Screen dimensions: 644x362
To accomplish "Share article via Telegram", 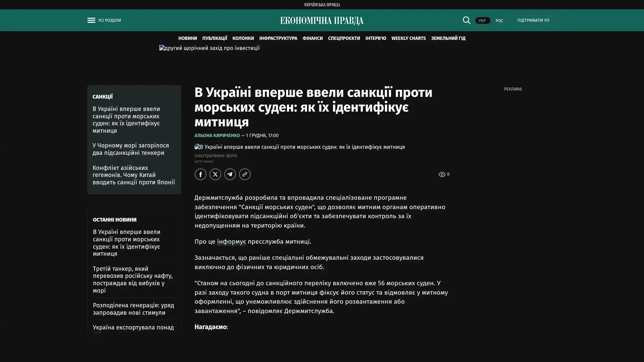I will click(x=230, y=174).
